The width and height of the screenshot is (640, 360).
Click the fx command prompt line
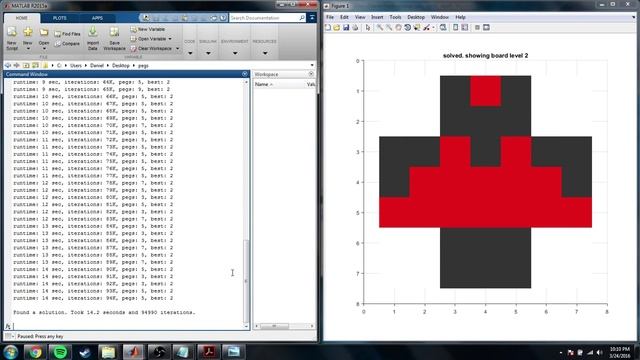[x=127, y=326]
